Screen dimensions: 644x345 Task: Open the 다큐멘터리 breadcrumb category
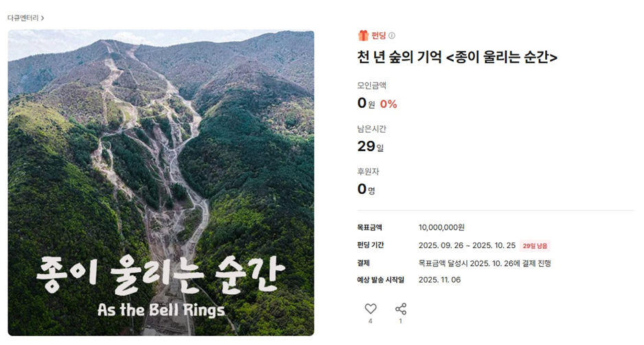click(23, 18)
